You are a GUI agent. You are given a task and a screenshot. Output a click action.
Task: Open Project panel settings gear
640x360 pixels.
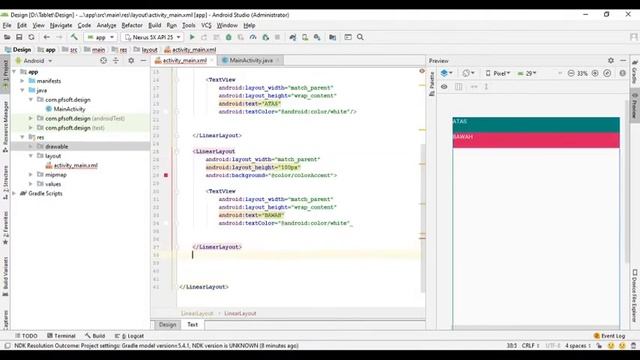click(x=131, y=60)
